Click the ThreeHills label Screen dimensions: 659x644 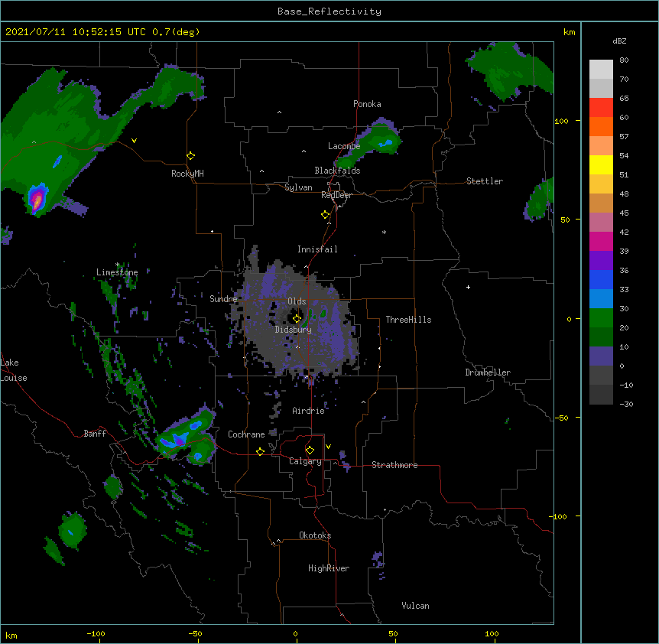coord(408,320)
